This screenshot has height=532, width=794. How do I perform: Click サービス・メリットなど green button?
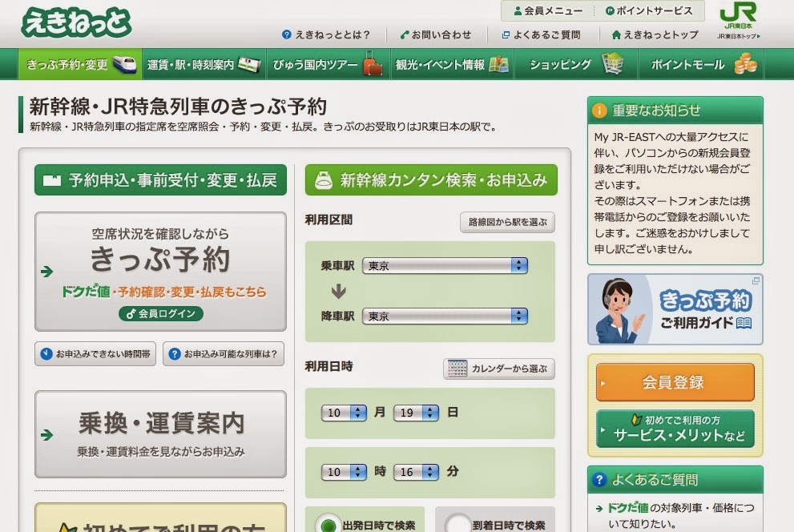pos(675,429)
